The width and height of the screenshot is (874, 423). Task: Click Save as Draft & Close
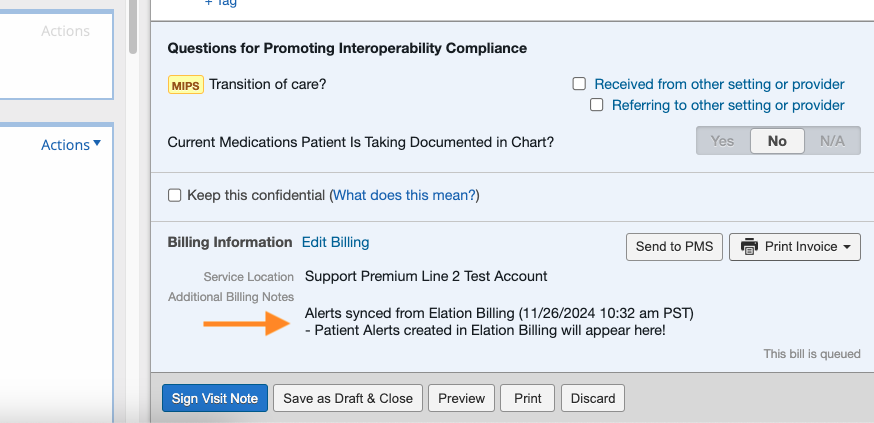348,398
